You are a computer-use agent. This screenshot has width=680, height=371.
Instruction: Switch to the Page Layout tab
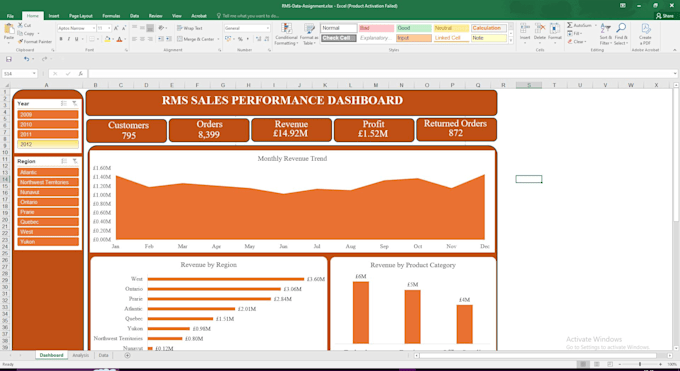pos(81,16)
